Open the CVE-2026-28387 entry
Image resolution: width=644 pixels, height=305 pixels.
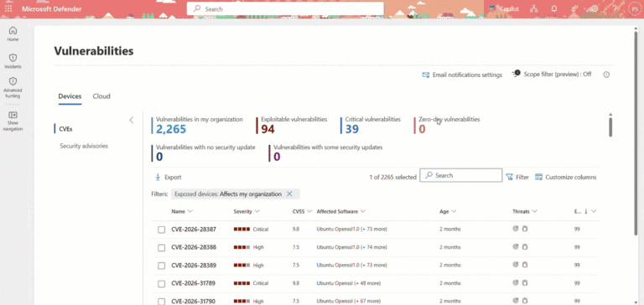point(194,229)
